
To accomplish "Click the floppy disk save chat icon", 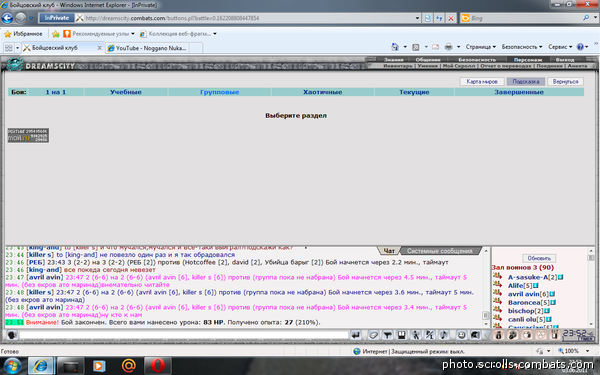I will click(x=401, y=335).
